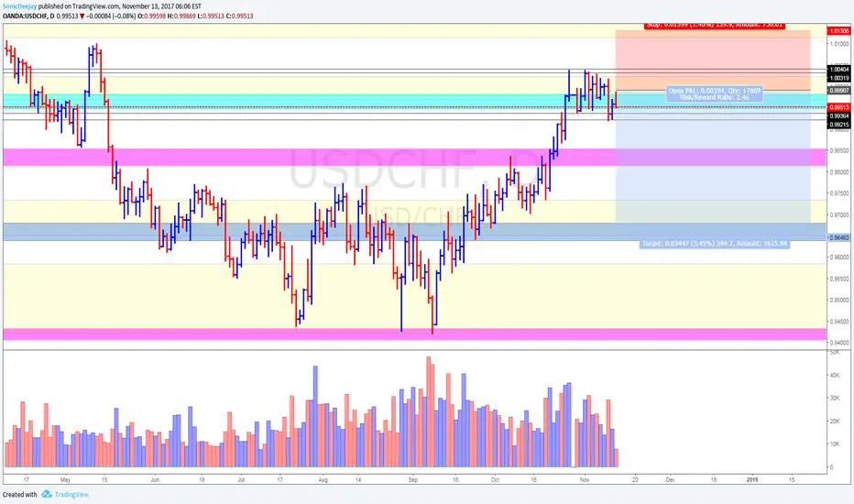The image size is (854, 504).
Task: Click the 0.99907 grey price label
Action: (839, 91)
